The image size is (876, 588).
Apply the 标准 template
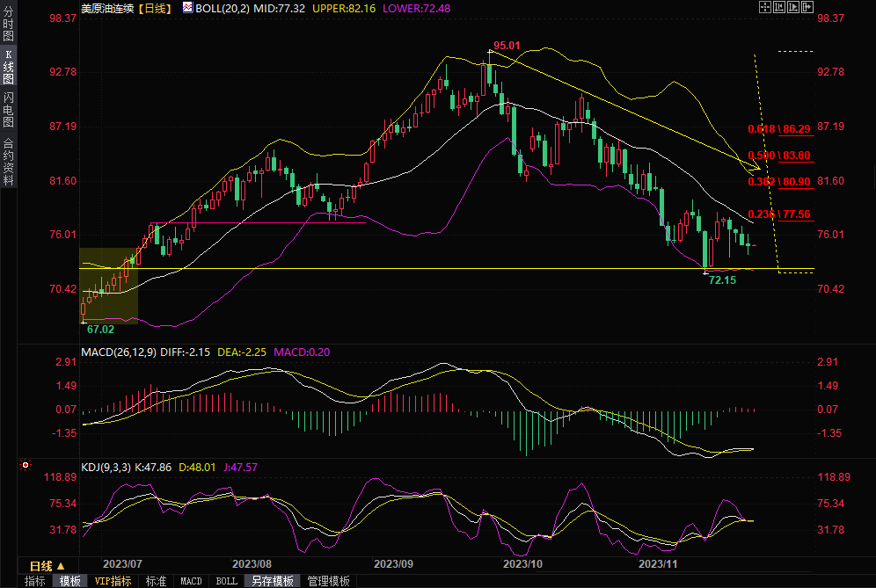point(156,581)
